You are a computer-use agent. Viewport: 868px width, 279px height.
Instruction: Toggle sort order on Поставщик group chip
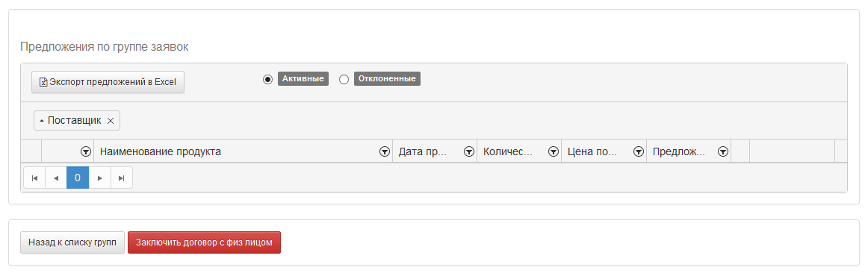[70, 120]
